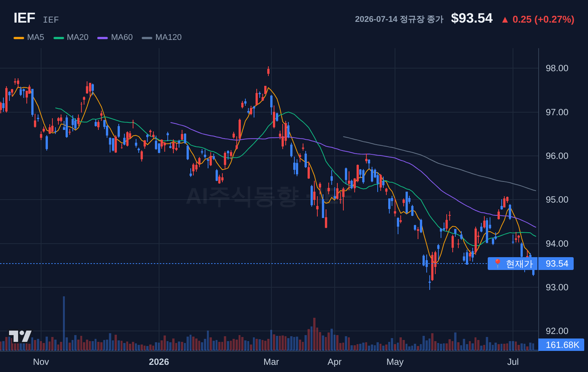Click the orange MA5 color line swatch

[x=19, y=38]
